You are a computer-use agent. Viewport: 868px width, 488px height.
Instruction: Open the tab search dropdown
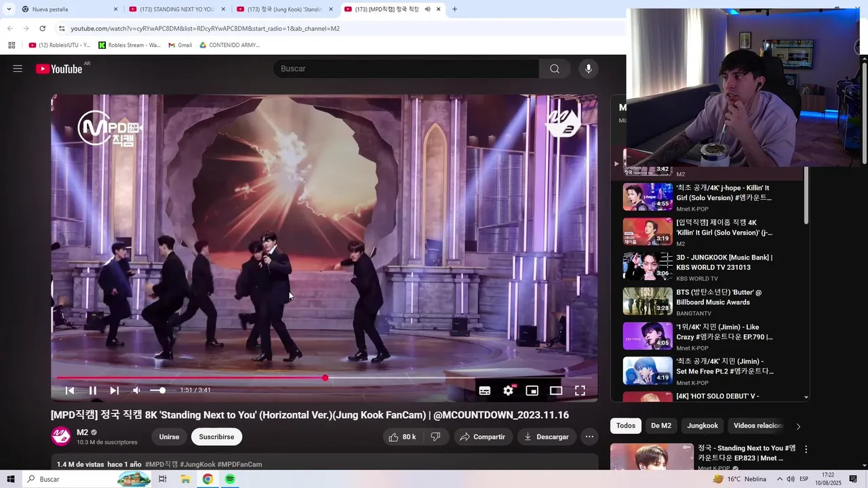[8, 9]
